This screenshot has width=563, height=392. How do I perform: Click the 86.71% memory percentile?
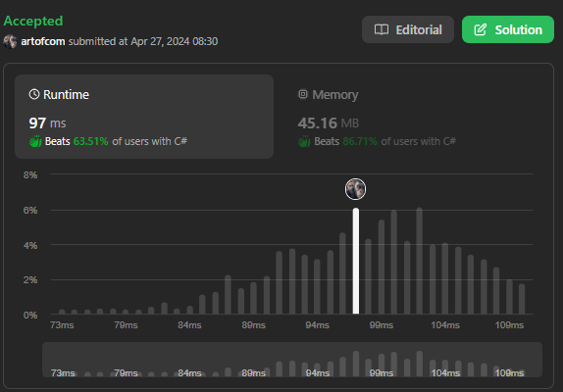[360, 141]
